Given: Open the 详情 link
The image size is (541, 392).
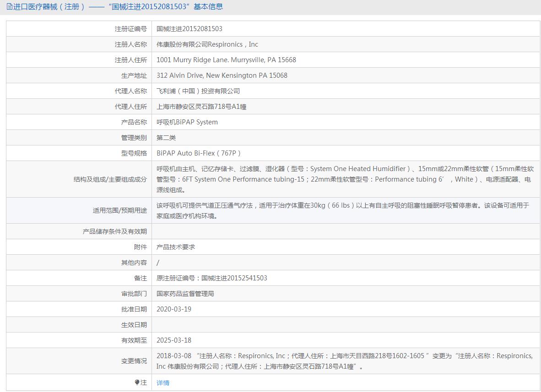Looking at the screenshot, I should point(163,383).
